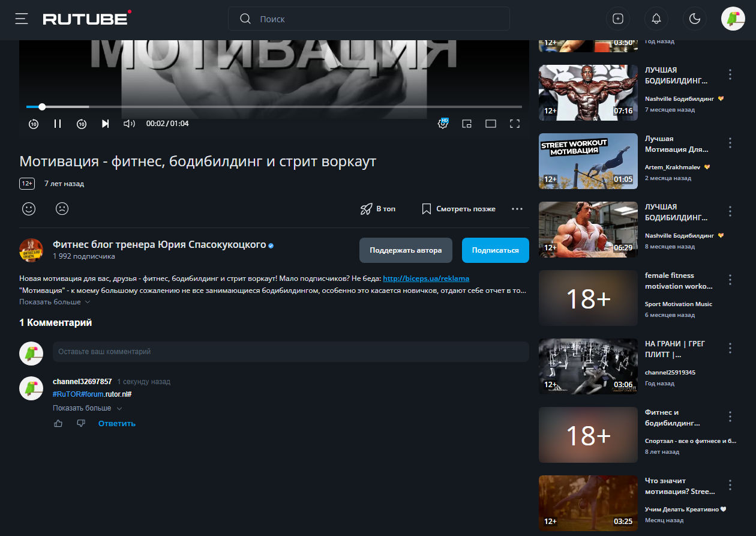The width and height of the screenshot is (756, 536).
Task: Open more actions three-dot menu under video
Action: click(x=517, y=209)
